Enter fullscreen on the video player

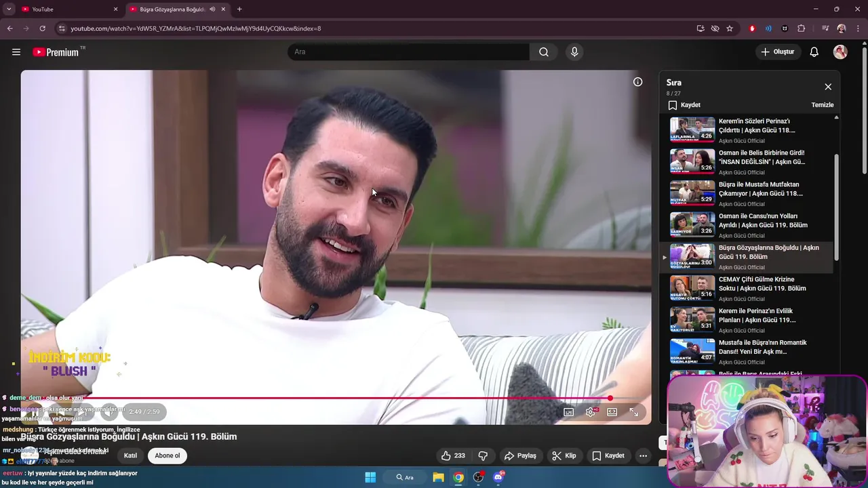tap(634, 411)
